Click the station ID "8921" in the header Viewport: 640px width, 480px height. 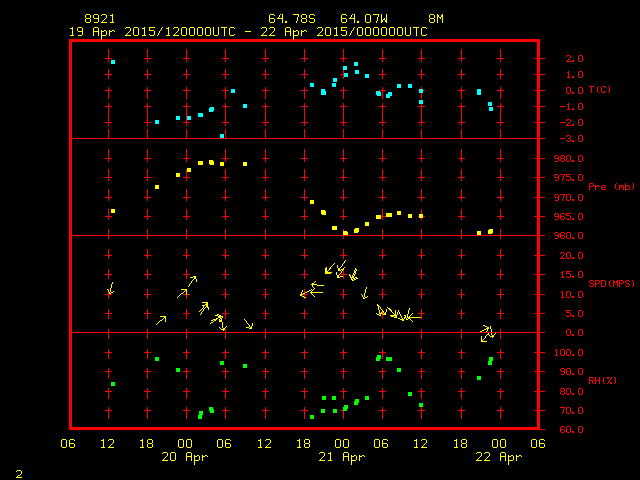100,19
